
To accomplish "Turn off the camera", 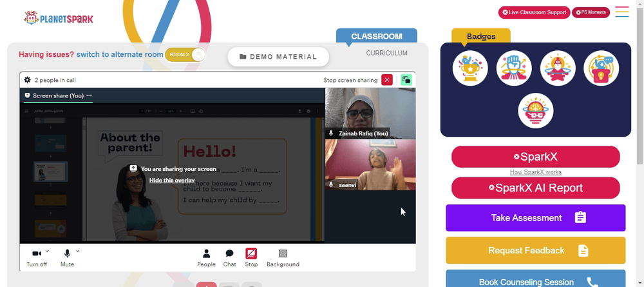I will [37, 257].
